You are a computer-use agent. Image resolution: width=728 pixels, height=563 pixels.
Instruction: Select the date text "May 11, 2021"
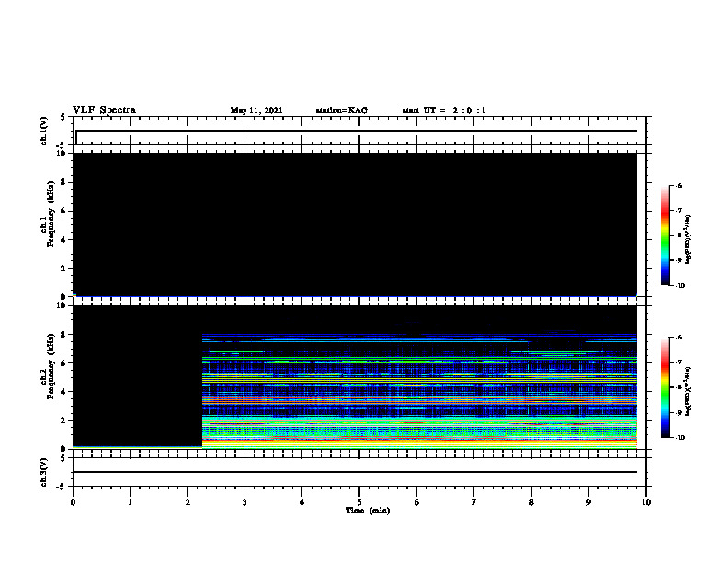point(256,110)
